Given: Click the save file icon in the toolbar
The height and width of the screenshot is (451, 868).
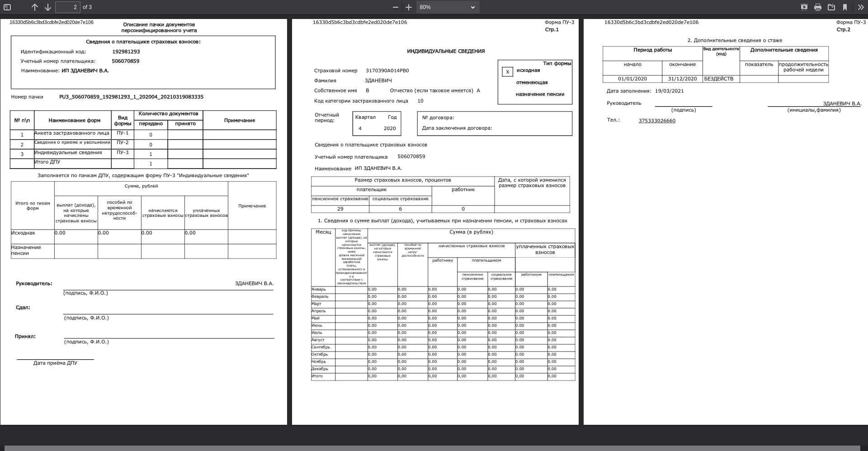Looking at the screenshot, I should [831, 7].
